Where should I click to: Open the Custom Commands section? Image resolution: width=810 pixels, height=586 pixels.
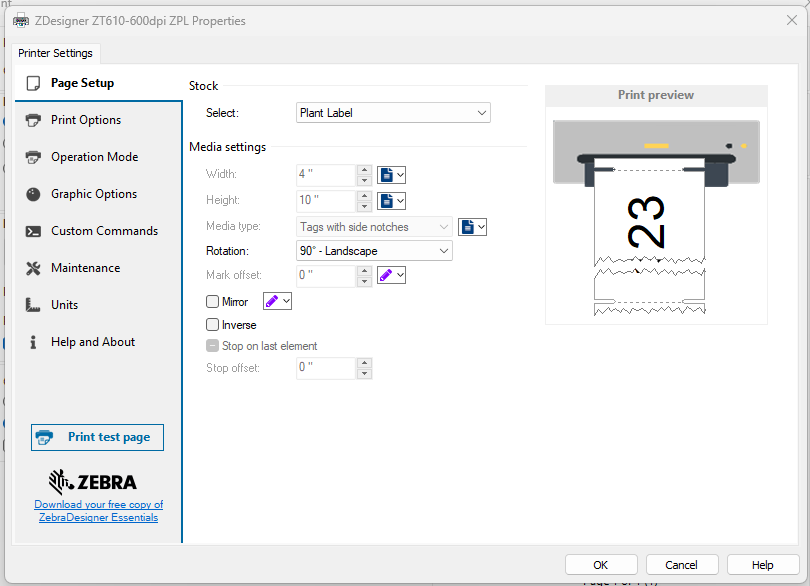click(x=98, y=231)
